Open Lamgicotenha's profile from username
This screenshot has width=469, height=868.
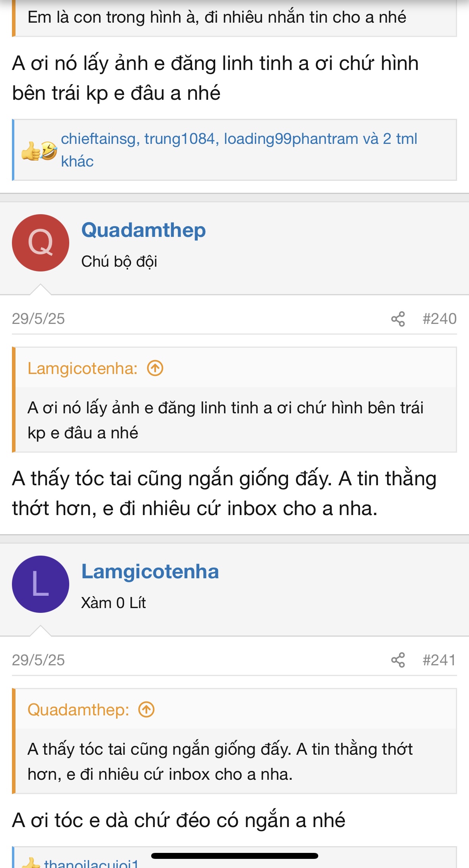150,572
